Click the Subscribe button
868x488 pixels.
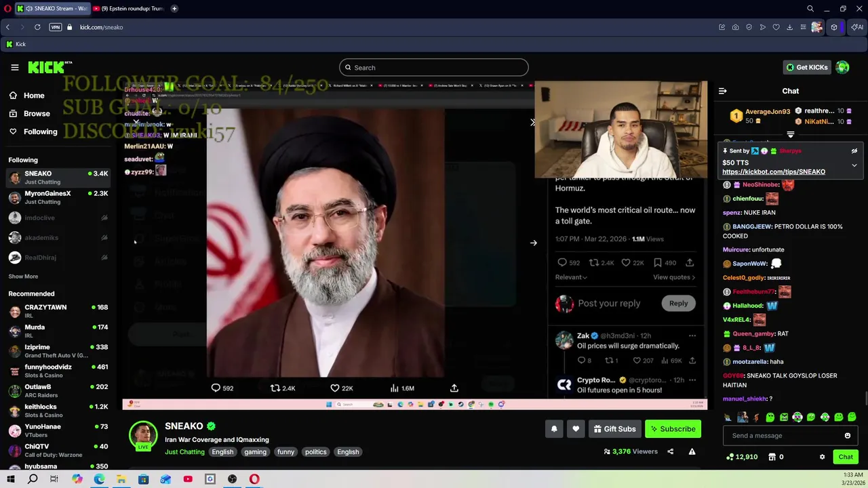(x=673, y=429)
